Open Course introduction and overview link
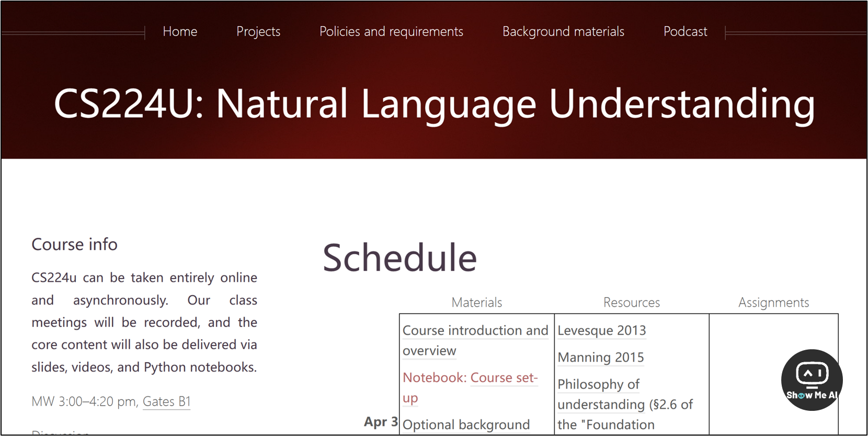The width and height of the screenshot is (868, 436). [475, 340]
